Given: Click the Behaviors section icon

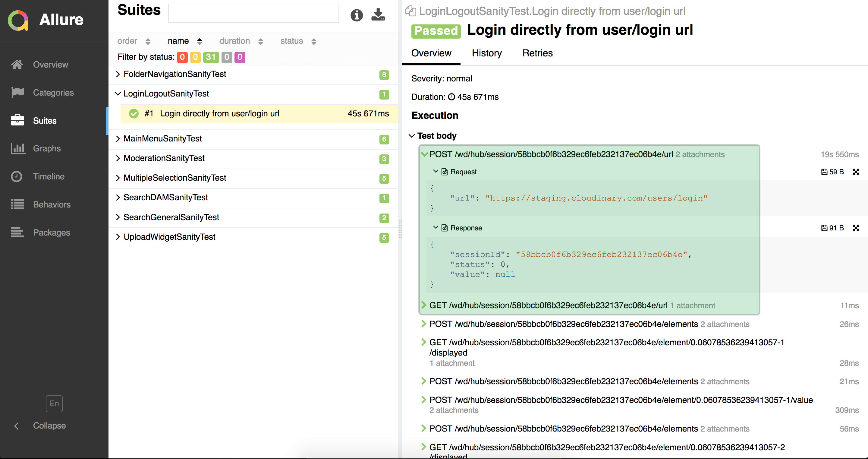Looking at the screenshot, I should click(x=17, y=204).
